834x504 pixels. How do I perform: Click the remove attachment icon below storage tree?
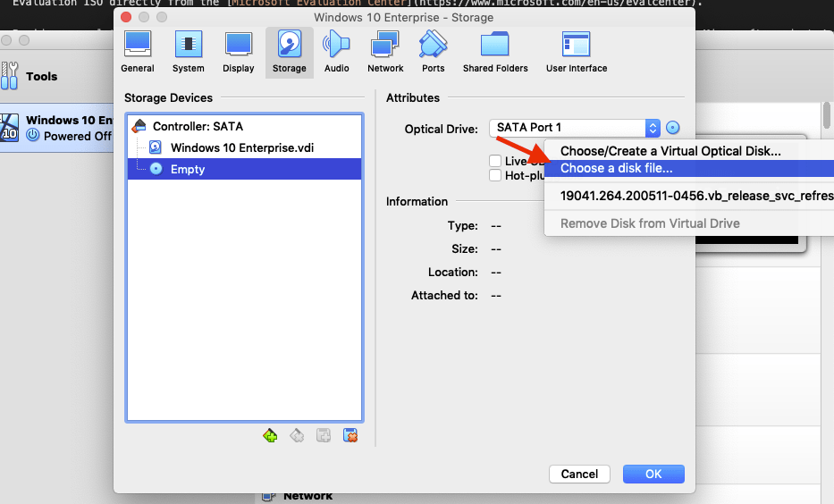351,436
